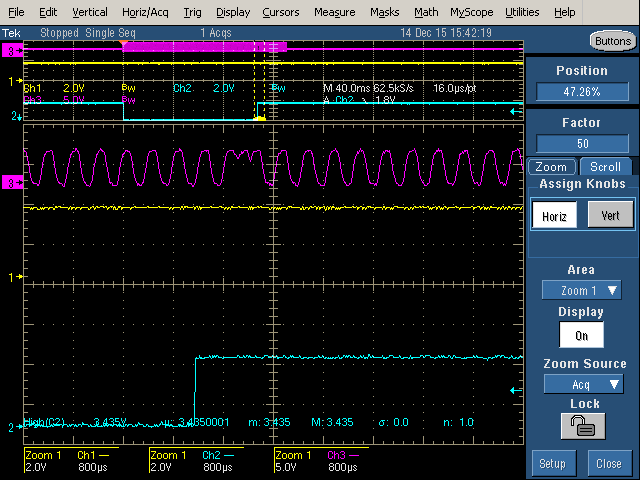Click the M 40.0ms timebase readout
Image resolution: width=640 pixels, height=480 pixels.
pos(347,88)
